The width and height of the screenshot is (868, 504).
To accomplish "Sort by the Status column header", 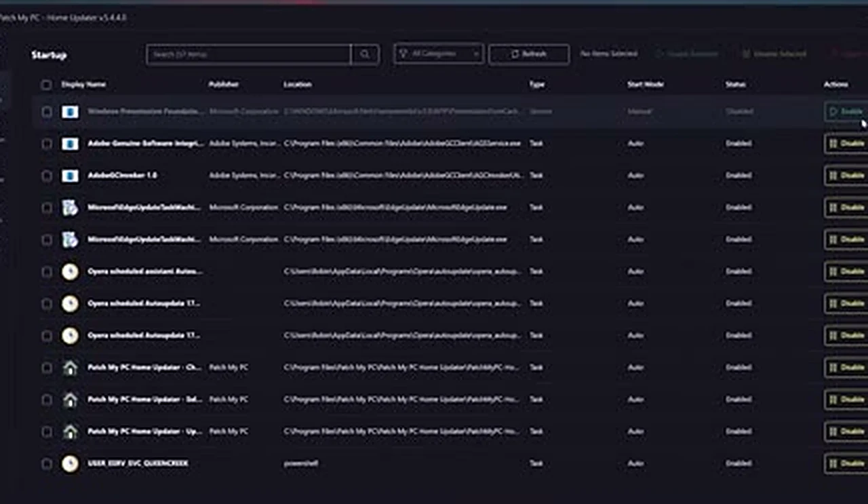I will 735,85.
